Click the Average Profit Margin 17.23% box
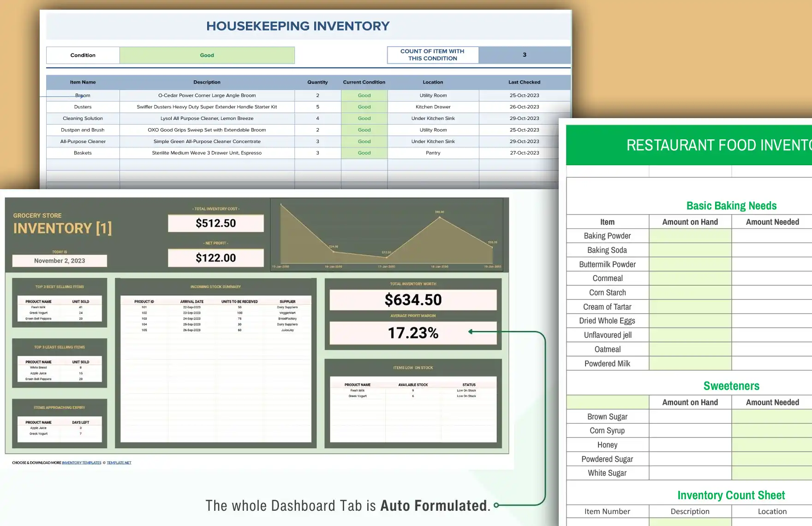Screen dimensions: 812x526 [x=413, y=333]
